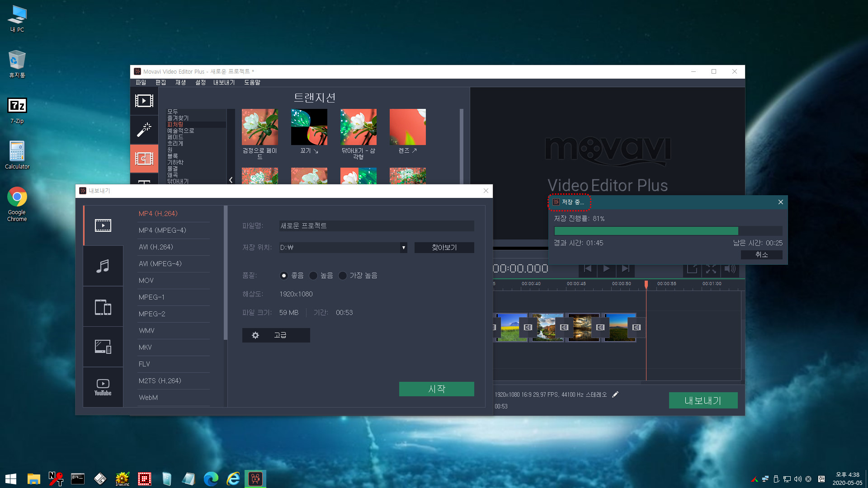Open the 설정 menu

[x=201, y=82]
